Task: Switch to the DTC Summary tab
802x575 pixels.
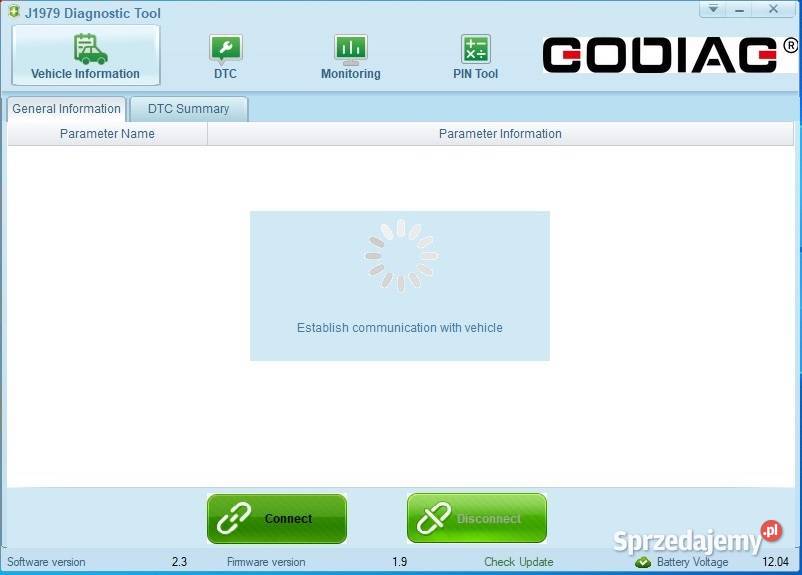Action: pos(189,109)
